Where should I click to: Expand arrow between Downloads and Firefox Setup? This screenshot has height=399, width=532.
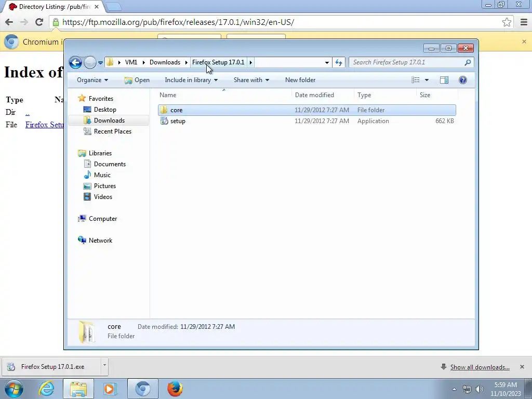pyautogui.click(x=187, y=62)
